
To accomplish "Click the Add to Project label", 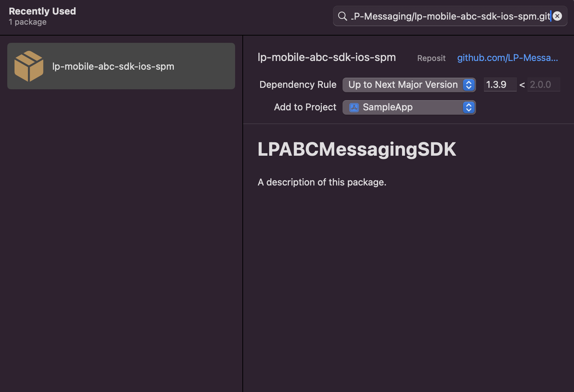I will (x=305, y=107).
